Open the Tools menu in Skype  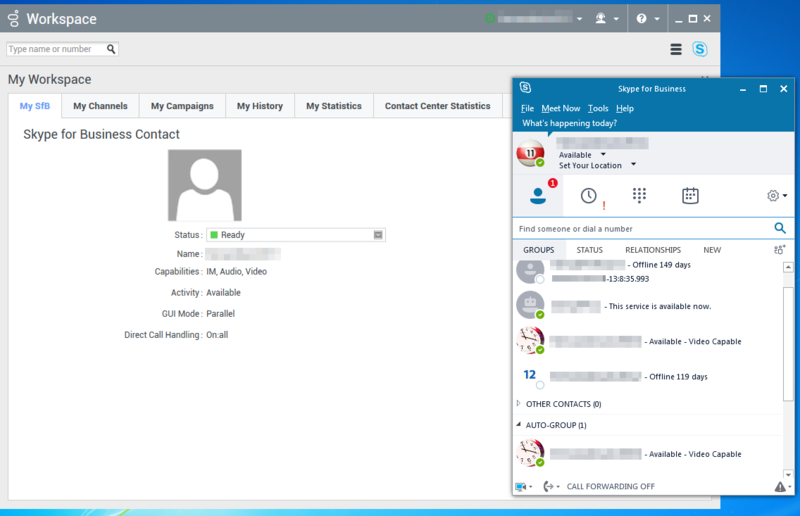click(597, 108)
